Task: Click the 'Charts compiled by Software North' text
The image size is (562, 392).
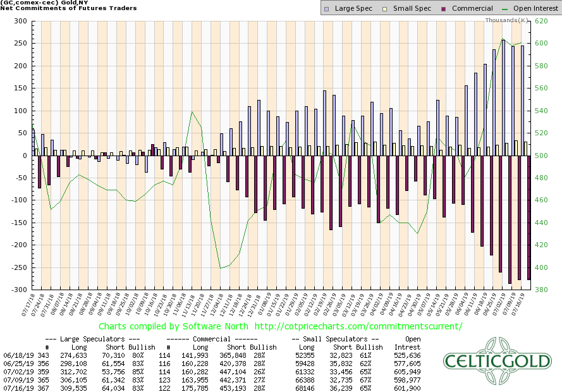Action: click(x=174, y=326)
